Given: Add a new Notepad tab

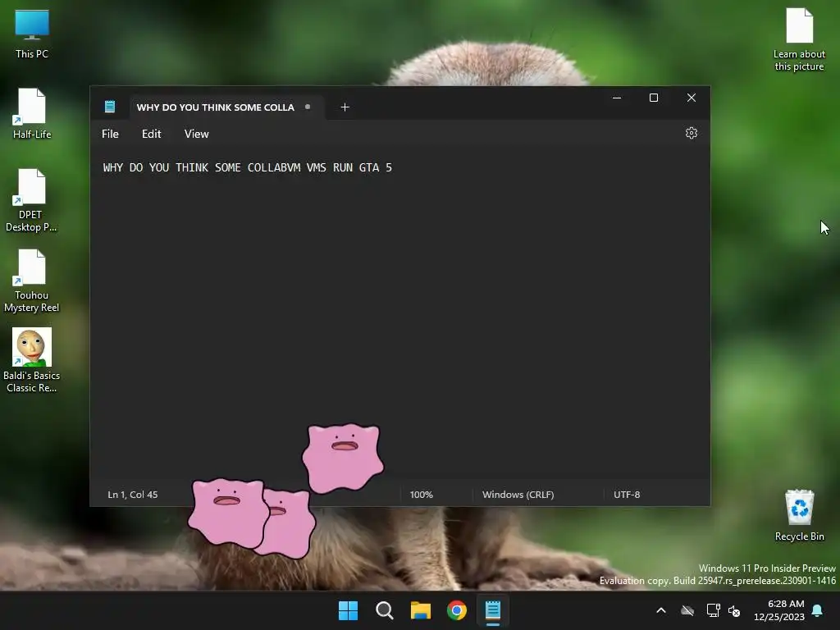Looking at the screenshot, I should 345,107.
